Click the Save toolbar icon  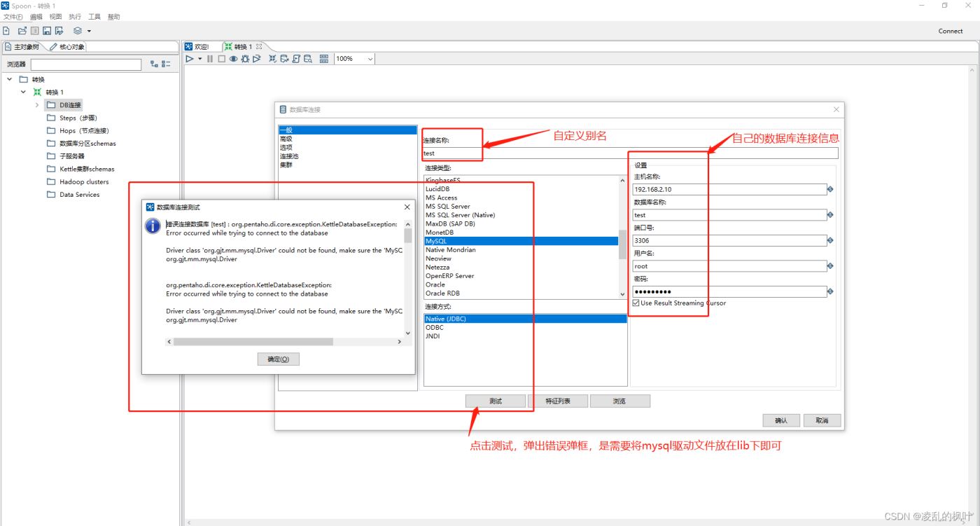pyautogui.click(x=47, y=31)
